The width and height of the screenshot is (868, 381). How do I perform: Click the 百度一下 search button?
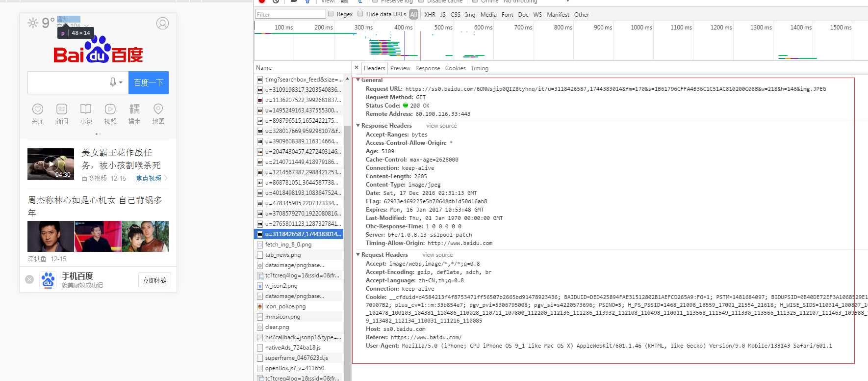[x=149, y=82]
